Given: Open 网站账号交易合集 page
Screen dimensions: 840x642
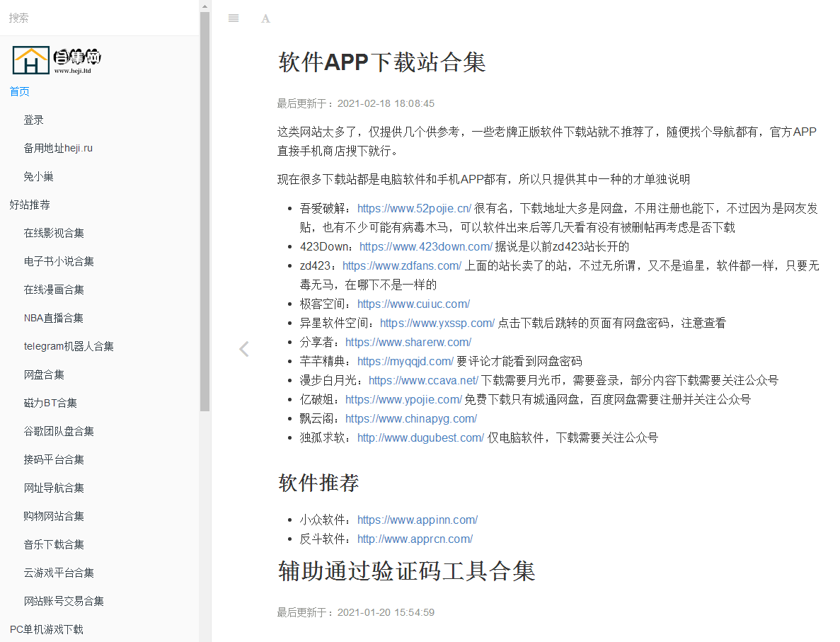Looking at the screenshot, I should pos(63,601).
